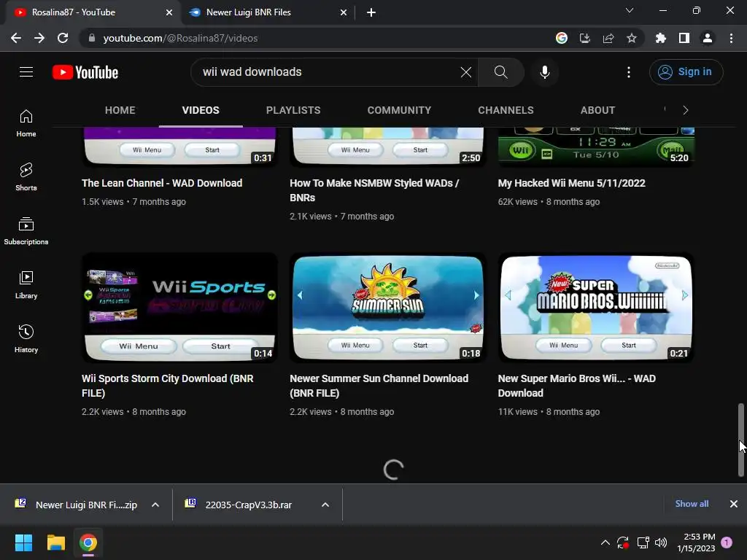747x560 pixels.
Task: Open 'My Hacked Wii Menu 5/11/2022' title
Action: coord(572,183)
